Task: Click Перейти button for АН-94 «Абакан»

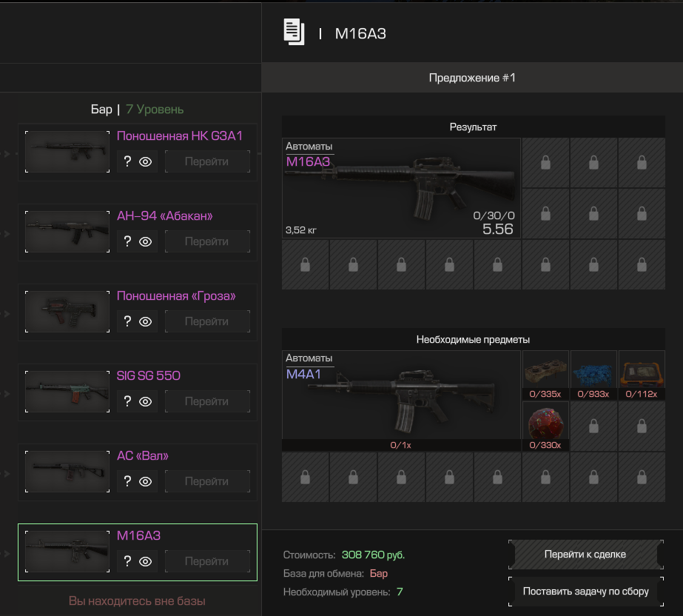Action: coord(207,241)
